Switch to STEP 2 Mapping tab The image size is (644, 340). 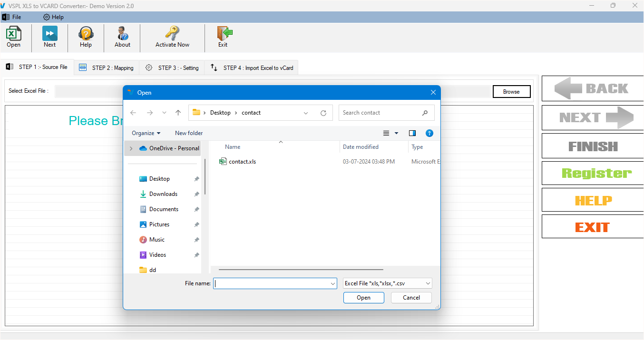coord(107,68)
